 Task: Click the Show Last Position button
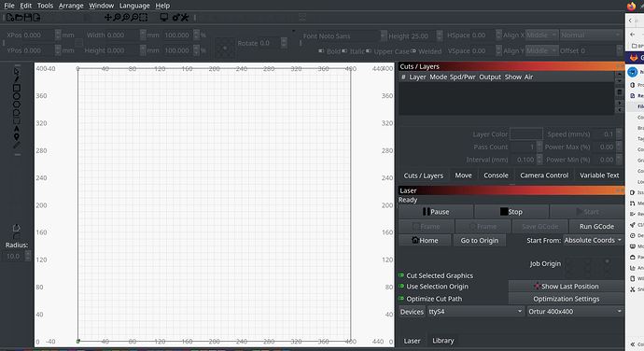[x=567, y=286]
